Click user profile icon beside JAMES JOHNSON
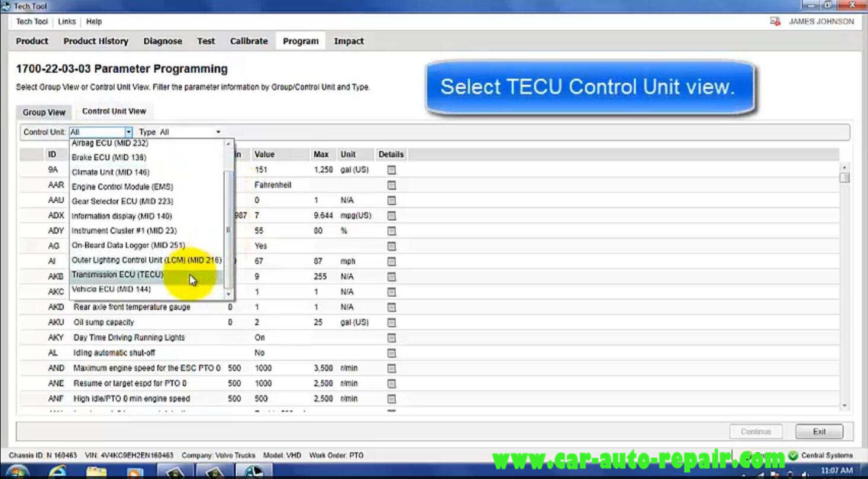The image size is (868, 479). pyautogui.click(x=775, y=21)
